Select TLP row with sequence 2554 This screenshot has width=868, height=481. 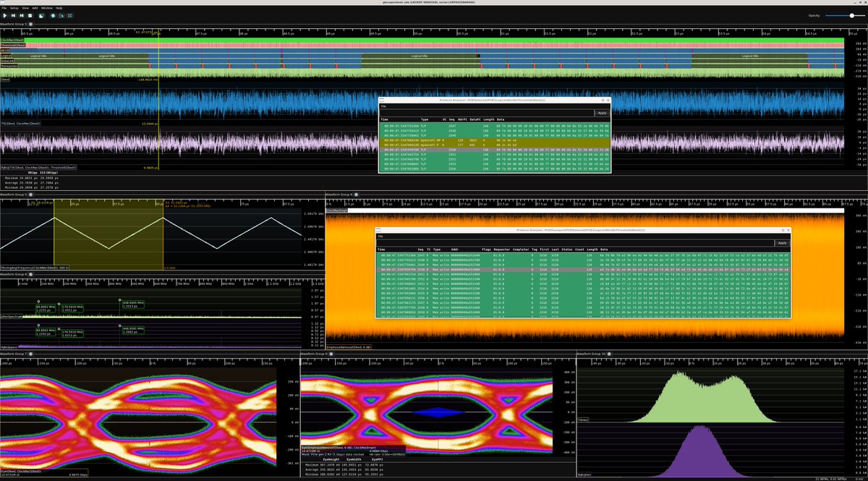[x=494, y=169]
